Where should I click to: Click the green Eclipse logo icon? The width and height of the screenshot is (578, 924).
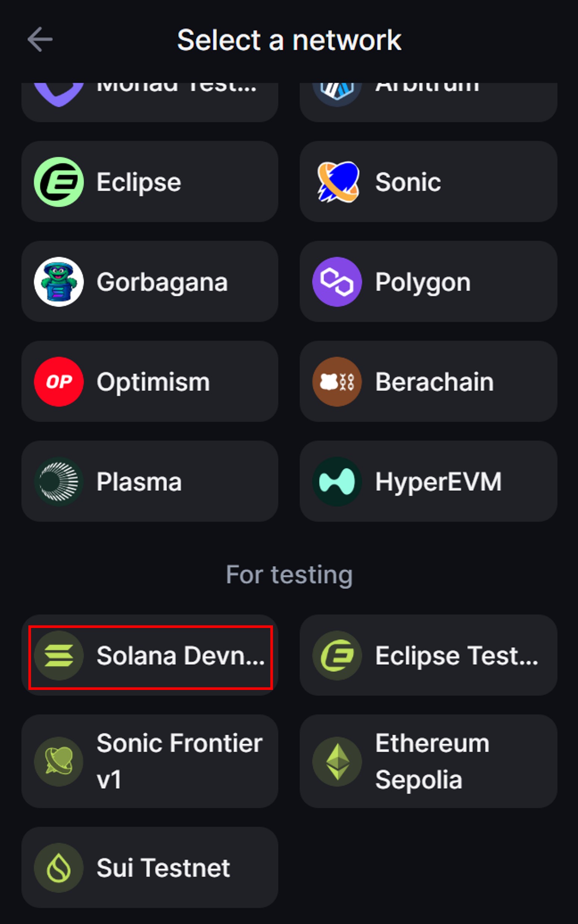pyautogui.click(x=59, y=182)
